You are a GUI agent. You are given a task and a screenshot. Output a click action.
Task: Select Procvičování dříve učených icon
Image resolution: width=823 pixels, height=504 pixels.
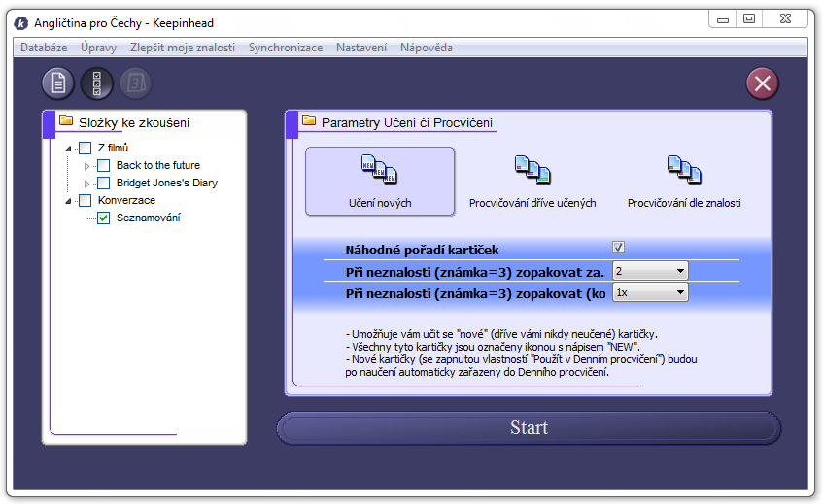tap(532, 169)
